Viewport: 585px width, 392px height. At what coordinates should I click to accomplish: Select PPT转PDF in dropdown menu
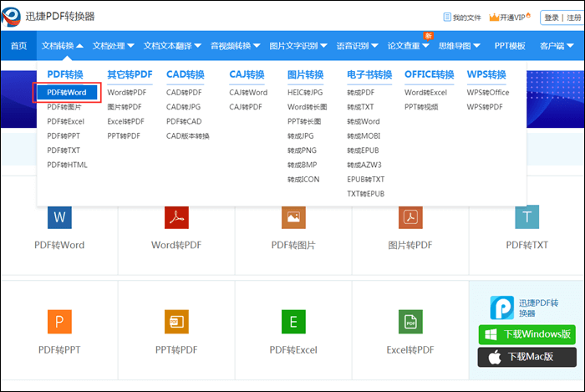[x=124, y=136]
